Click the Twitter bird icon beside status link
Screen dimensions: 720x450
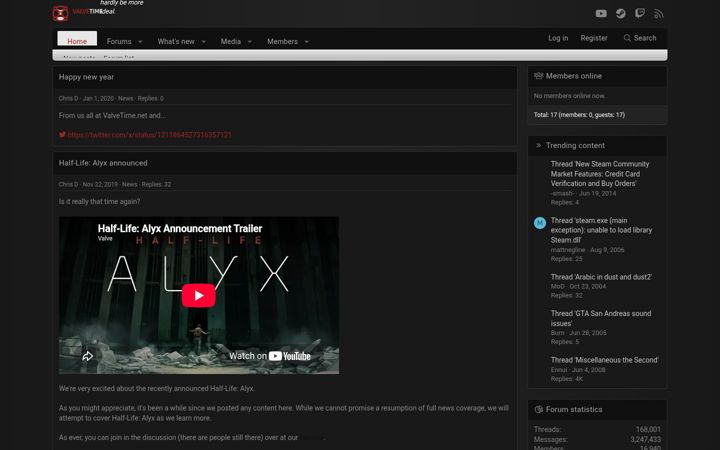point(62,135)
